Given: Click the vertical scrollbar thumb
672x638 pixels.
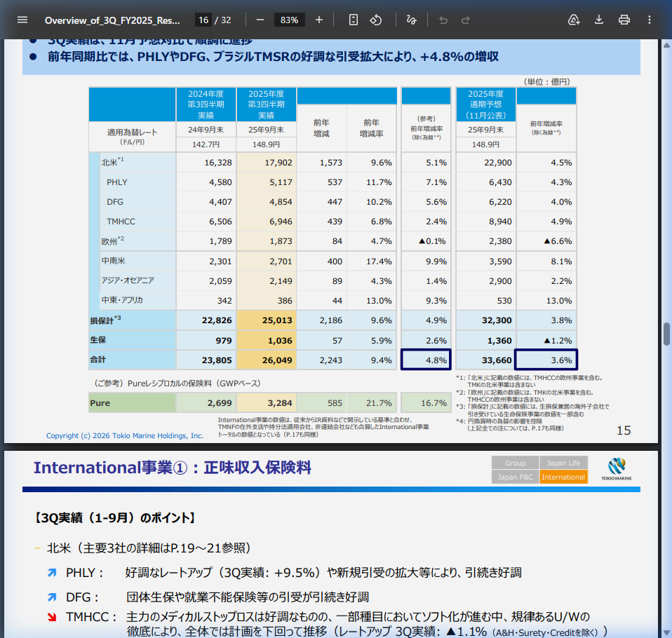Looking at the screenshot, I should pos(667,334).
